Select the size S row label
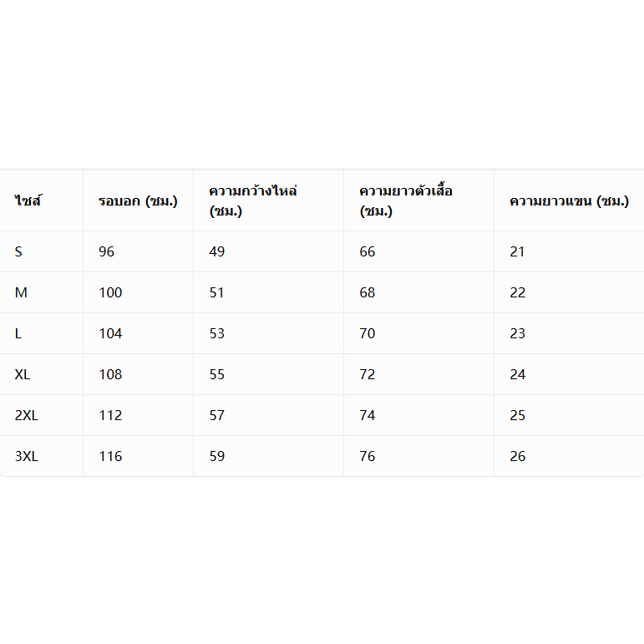The width and height of the screenshot is (644, 644). pos(18,251)
